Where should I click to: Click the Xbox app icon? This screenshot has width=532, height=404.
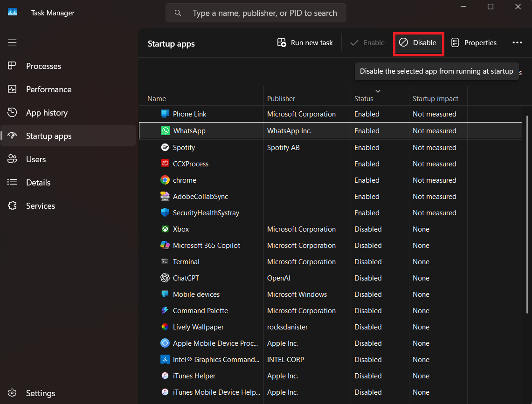pyautogui.click(x=165, y=229)
